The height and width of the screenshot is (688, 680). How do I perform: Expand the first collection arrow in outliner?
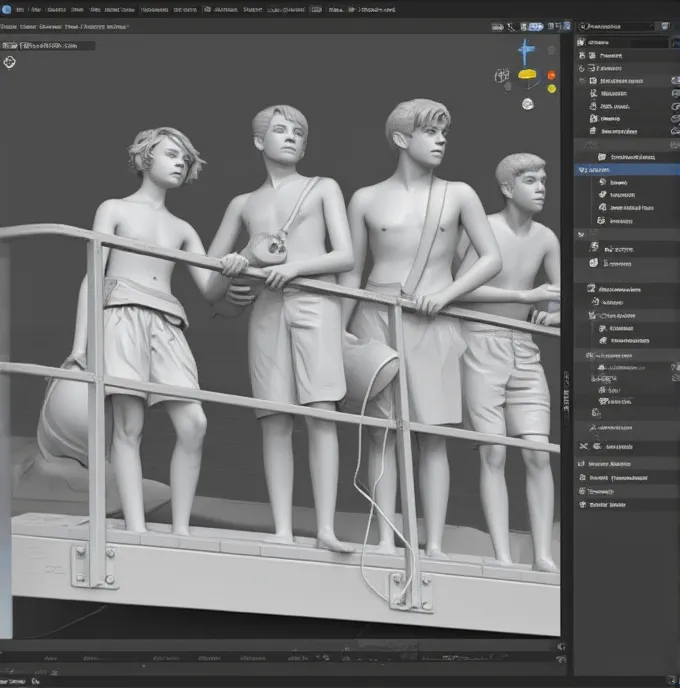[x=583, y=80]
